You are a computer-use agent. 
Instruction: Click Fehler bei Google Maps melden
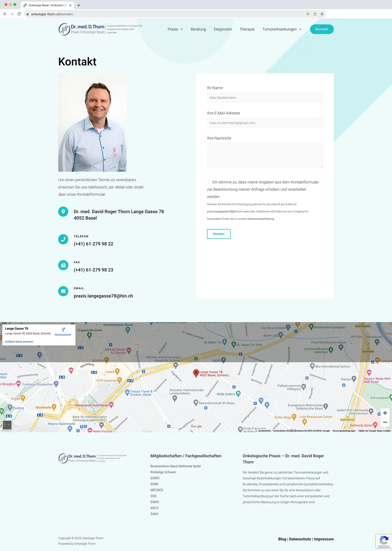374,431
